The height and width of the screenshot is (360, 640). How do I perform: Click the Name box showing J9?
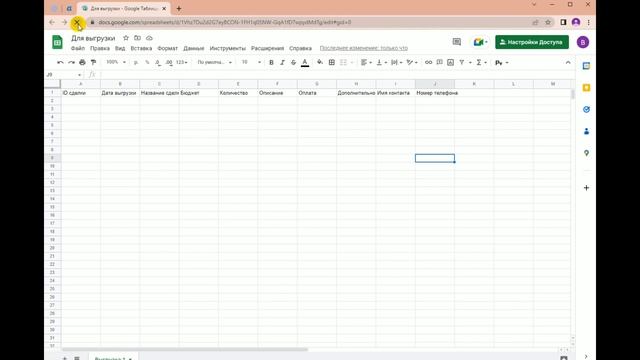(x=64, y=75)
